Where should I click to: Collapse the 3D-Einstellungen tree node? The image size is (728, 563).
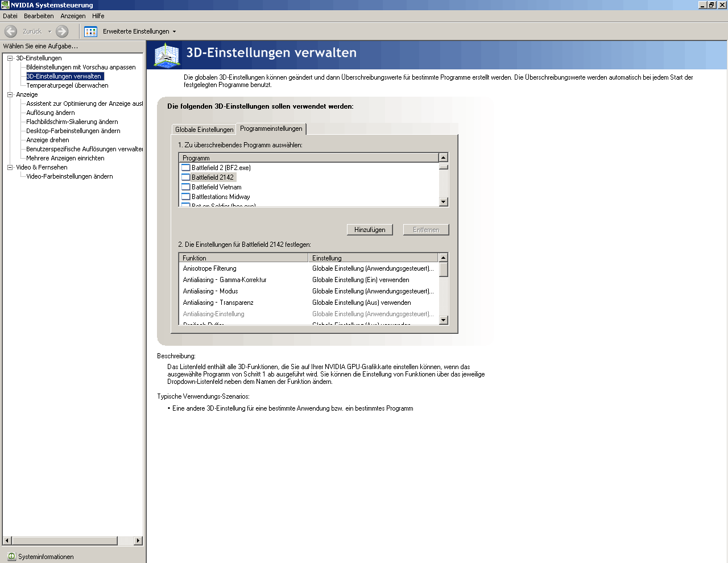[10, 58]
